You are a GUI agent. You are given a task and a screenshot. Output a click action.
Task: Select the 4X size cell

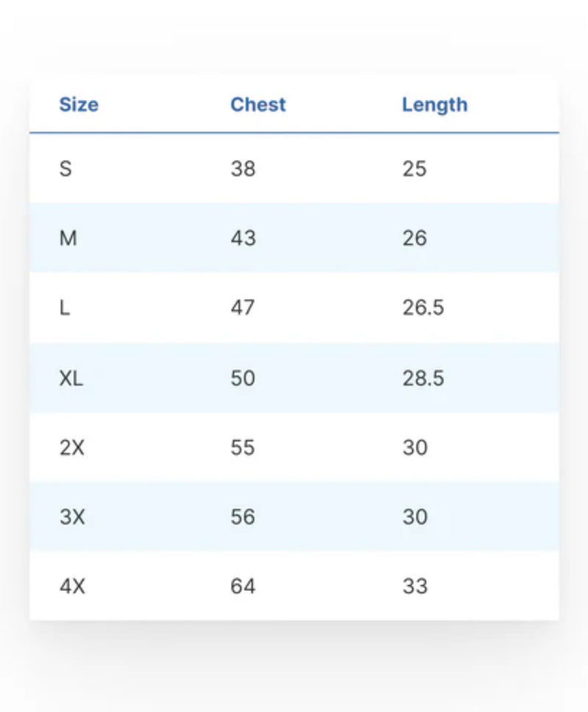click(x=72, y=586)
